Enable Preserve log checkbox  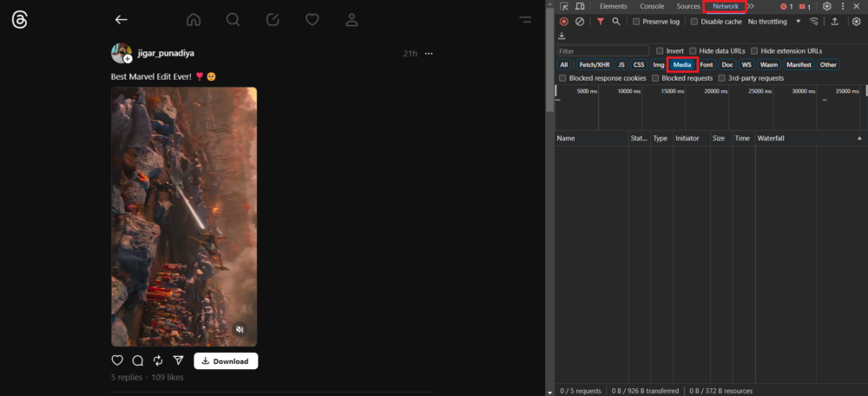(x=636, y=22)
